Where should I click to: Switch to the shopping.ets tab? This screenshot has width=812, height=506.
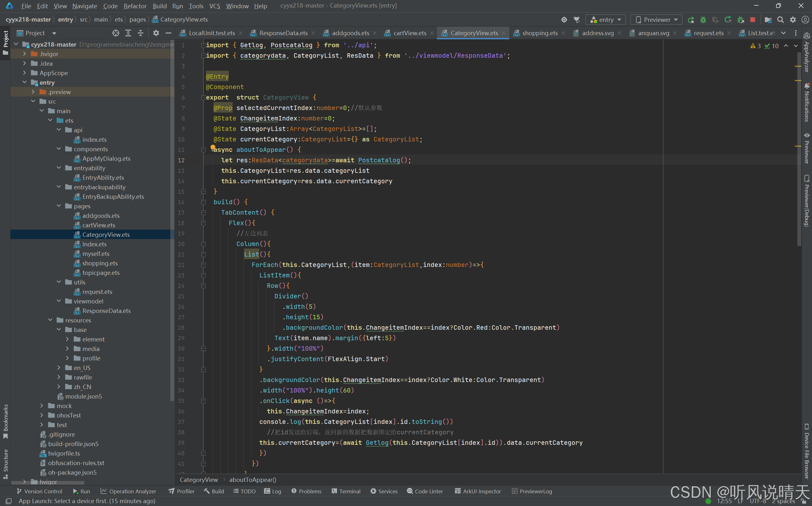539,33
